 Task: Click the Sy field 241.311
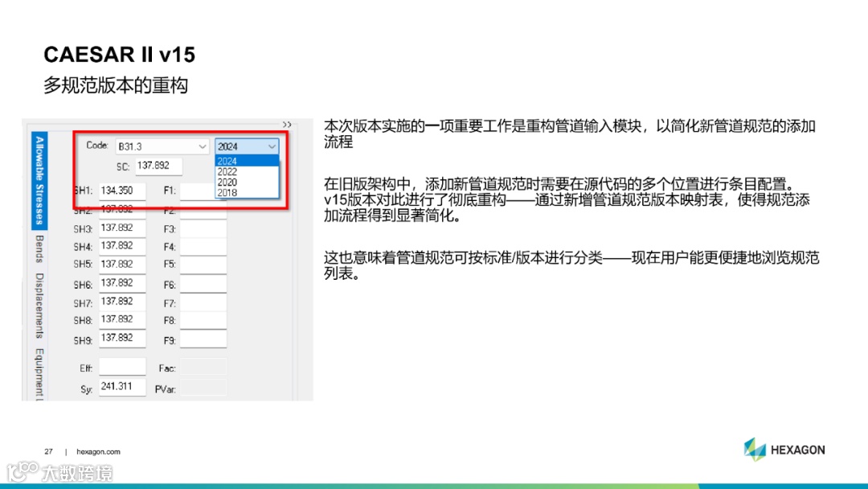pyautogui.click(x=122, y=387)
